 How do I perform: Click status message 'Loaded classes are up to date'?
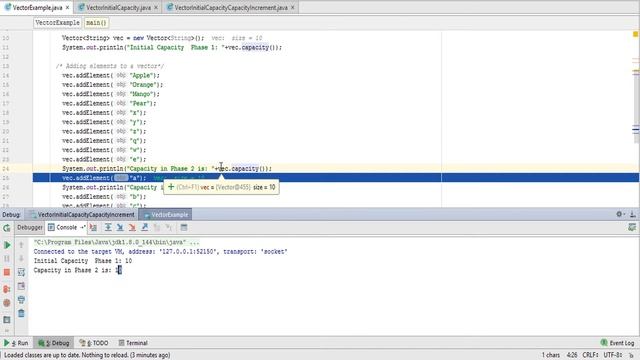coord(87,355)
